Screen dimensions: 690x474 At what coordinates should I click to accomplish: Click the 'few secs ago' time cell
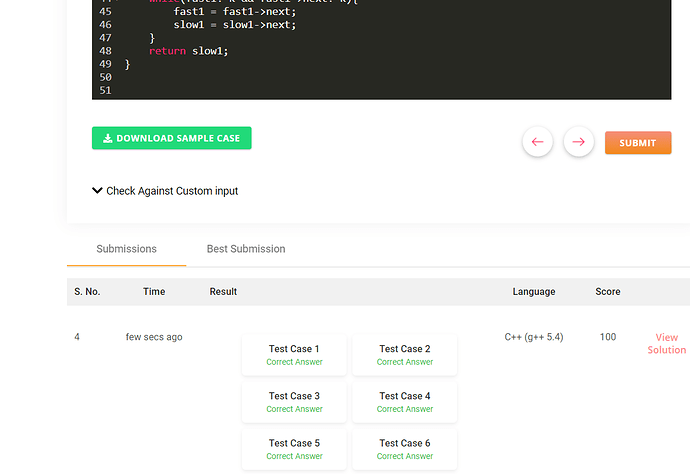154,337
